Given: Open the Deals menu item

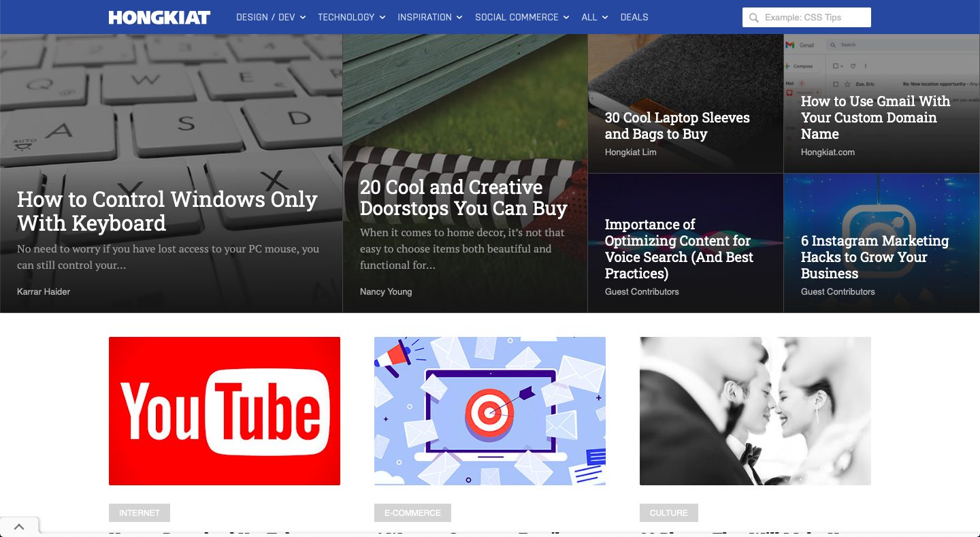Looking at the screenshot, I should coord(634,17).
